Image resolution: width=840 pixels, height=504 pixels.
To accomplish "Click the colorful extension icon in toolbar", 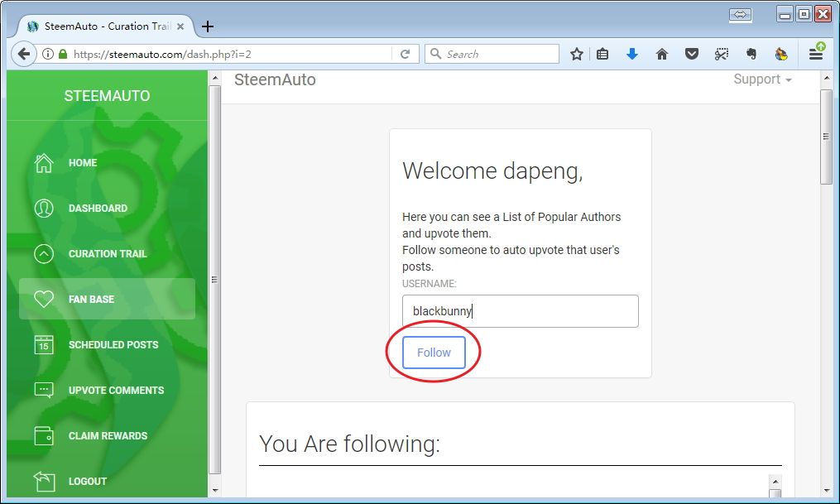I will tap(781, 54).
